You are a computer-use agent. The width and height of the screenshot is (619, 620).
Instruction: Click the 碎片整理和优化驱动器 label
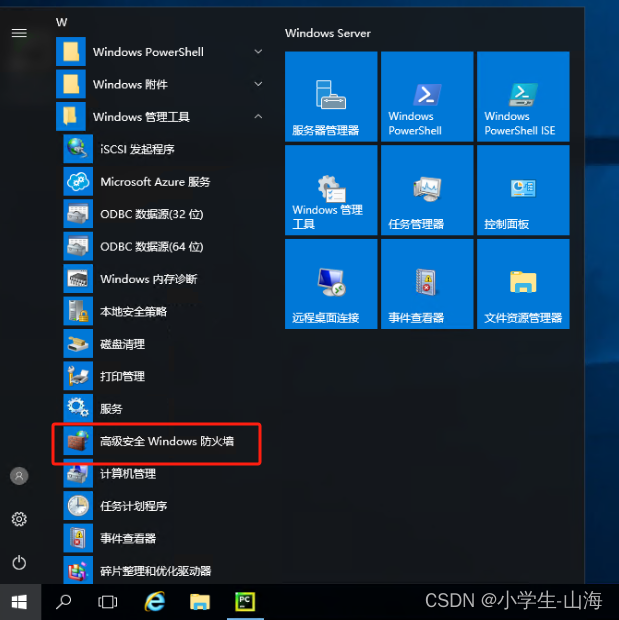(x=155, y=571)
